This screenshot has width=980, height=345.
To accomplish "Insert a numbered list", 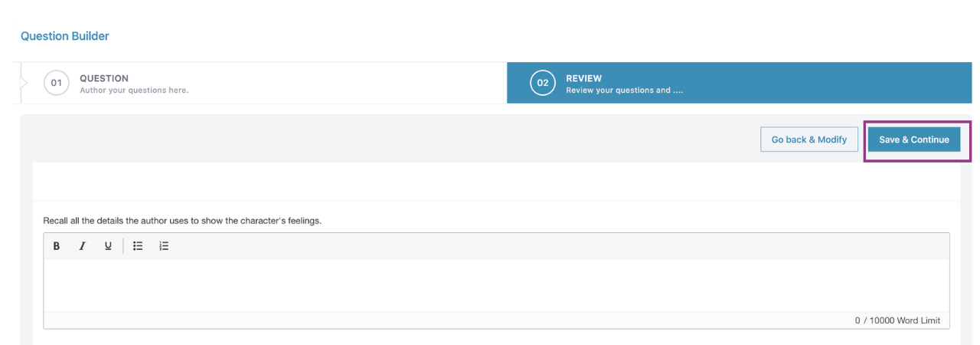I will [x=164, y=246].
